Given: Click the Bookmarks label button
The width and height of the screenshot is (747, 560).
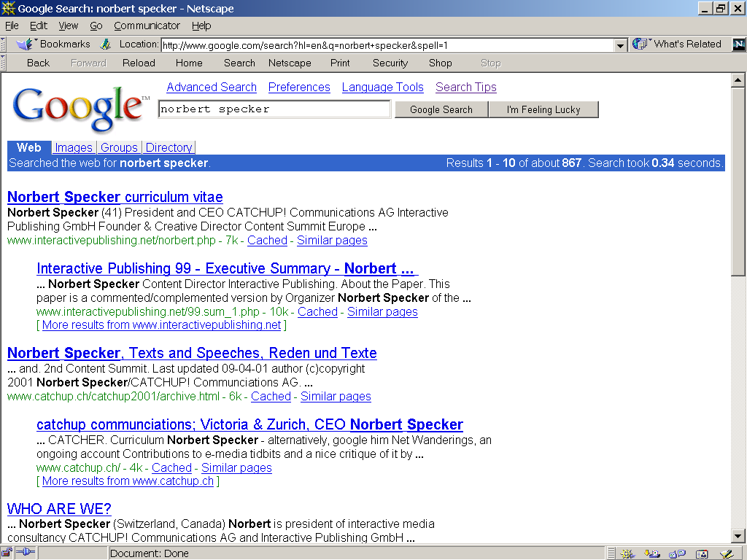Looking at the screenshot, I should [x=65, y=44].
